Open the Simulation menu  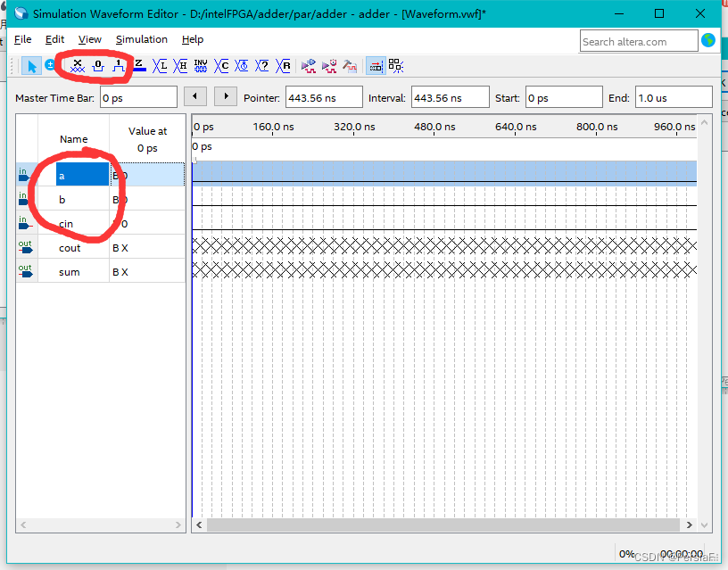(x=142, y=39)
